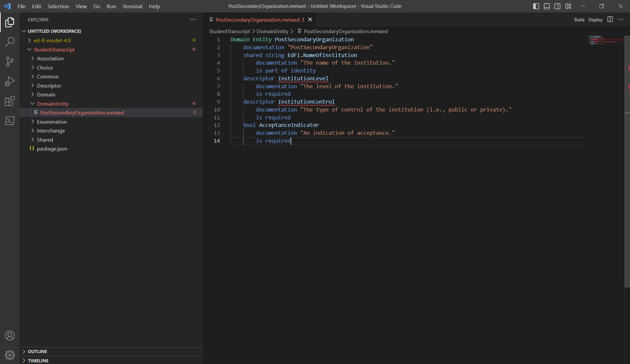Open the Selection menu

(x=58, y=6)
